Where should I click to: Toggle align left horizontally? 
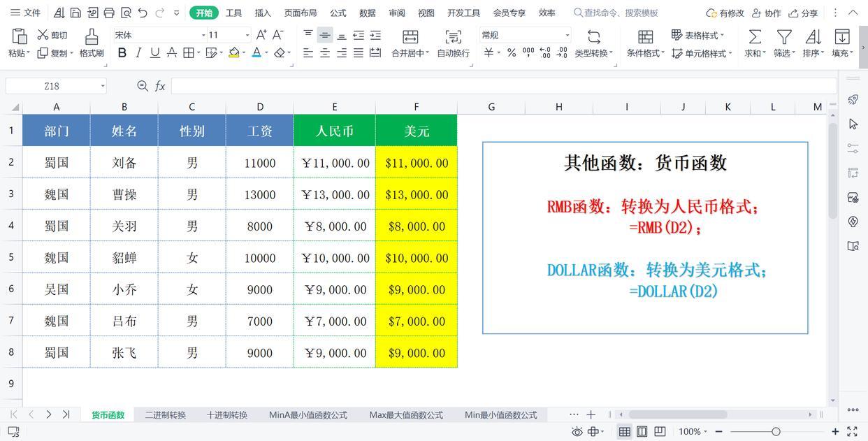click(x=308, y=52)
